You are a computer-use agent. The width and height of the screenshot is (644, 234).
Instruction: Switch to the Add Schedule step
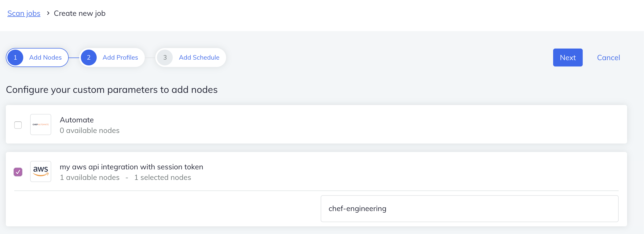(x=199, y=58)
